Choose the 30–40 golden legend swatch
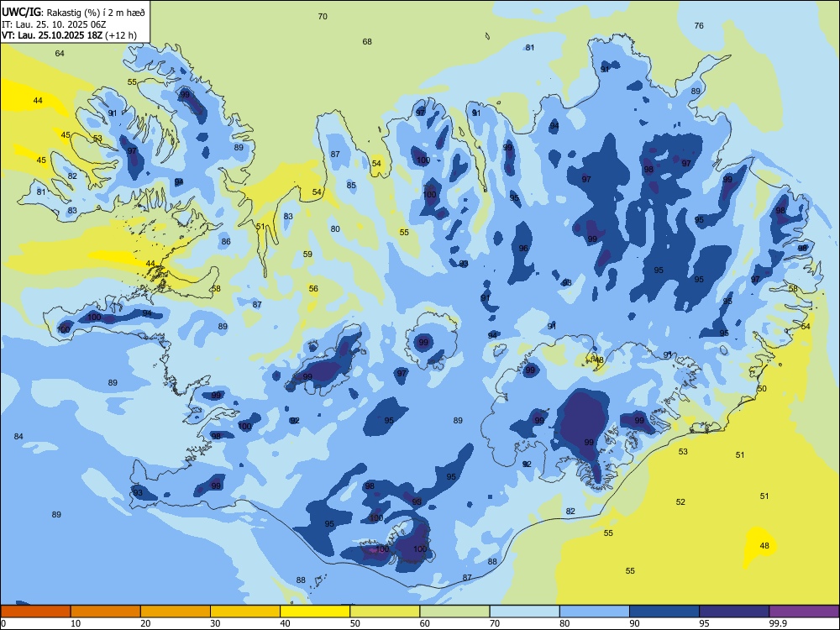840x630 pixels. click(245, 612)
